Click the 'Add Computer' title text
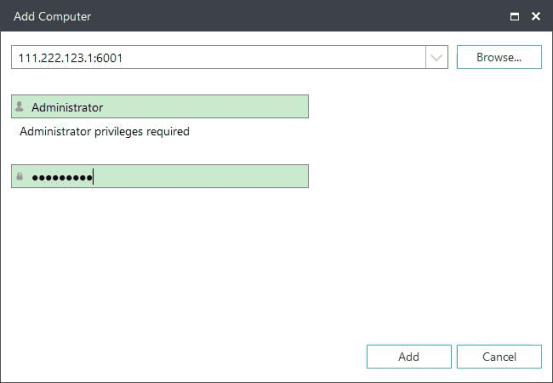 (x=52, y=17)
